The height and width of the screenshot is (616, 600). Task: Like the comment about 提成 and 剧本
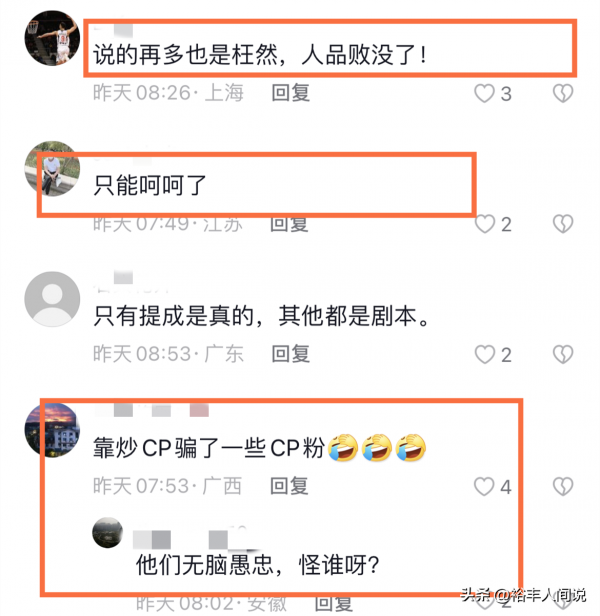pos(484,354)
